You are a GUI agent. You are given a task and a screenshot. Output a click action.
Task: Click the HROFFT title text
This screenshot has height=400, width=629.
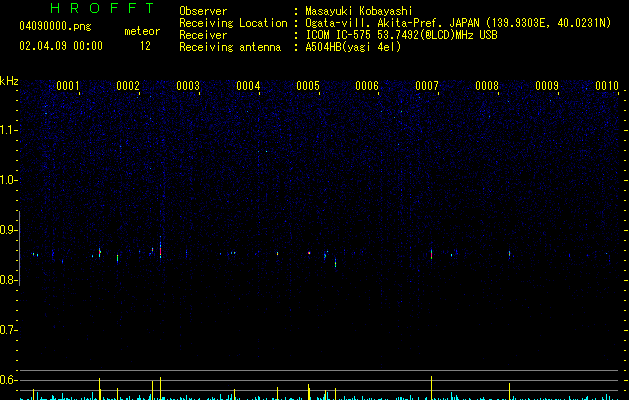pyautogui.click(x=102, y=8)
